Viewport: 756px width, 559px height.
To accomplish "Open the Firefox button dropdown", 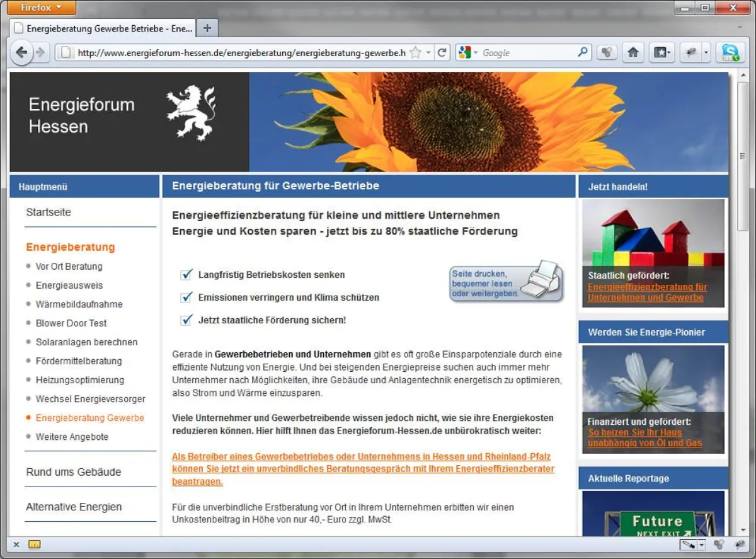I will click(40, 8).
